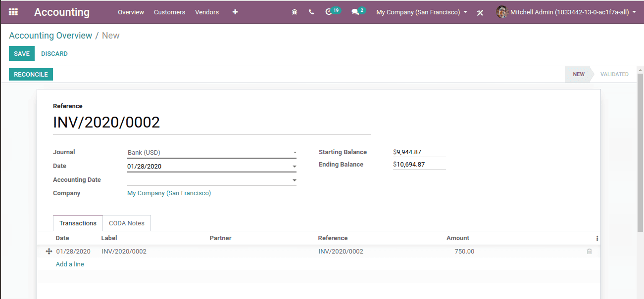Click line date cell 01/28/2020 in table
This screenshot has height=299, width=644.
coord(73,252)
